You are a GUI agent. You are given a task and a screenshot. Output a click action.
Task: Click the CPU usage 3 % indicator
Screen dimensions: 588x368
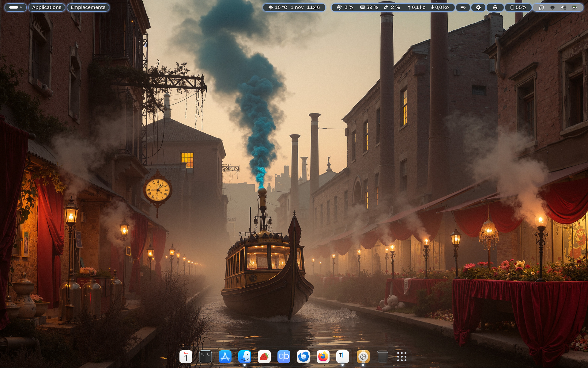(345, 7)
